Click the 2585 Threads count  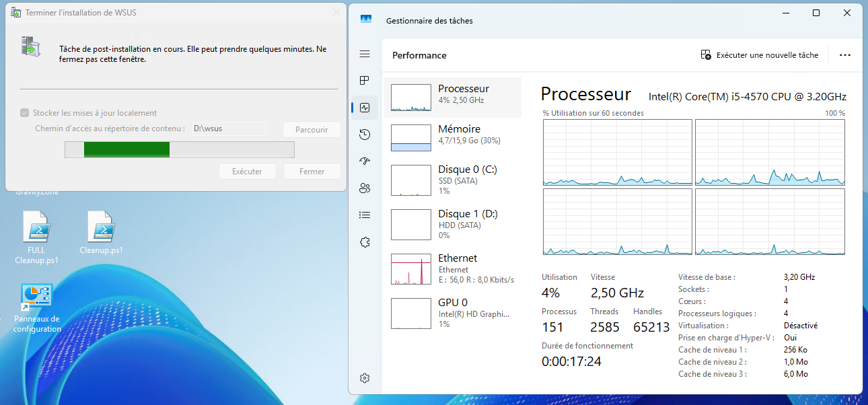tap(605, 327)
